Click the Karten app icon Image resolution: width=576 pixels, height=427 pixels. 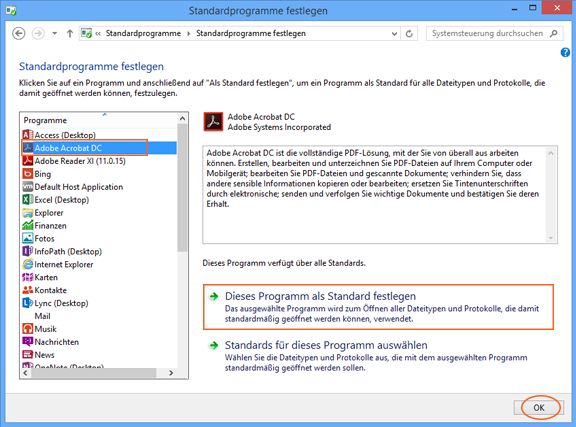pos(28,277)
